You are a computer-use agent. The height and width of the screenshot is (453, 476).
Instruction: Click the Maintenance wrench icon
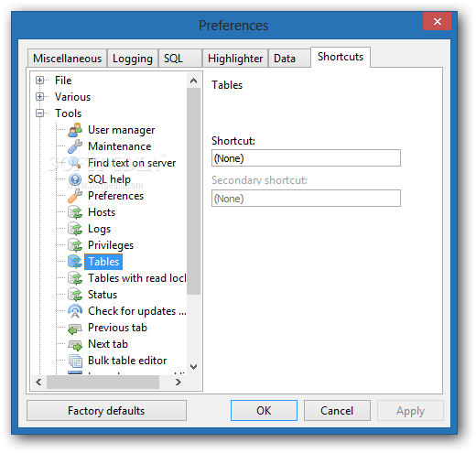click(75, 146)
